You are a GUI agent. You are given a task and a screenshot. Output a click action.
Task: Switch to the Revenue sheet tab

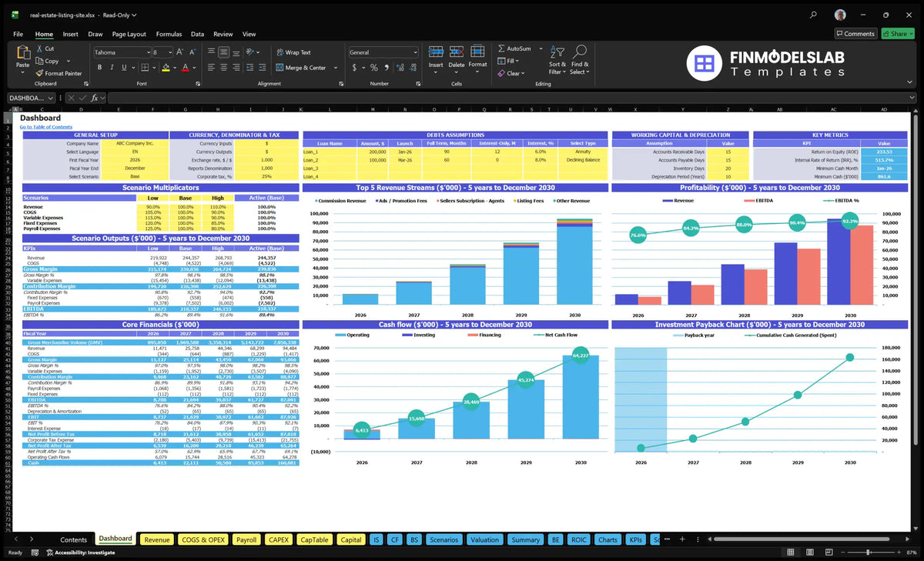coord(157,539)
